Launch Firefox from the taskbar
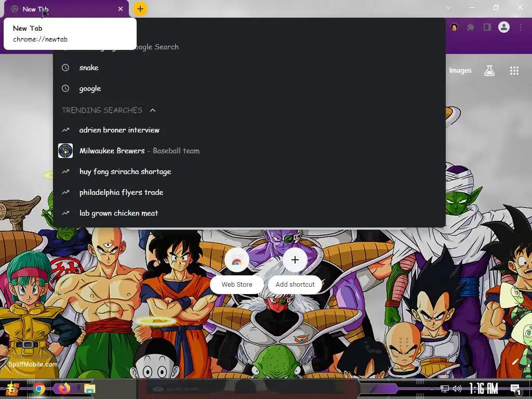Screen dimensions: 532x399 click(x=64, y=388)
